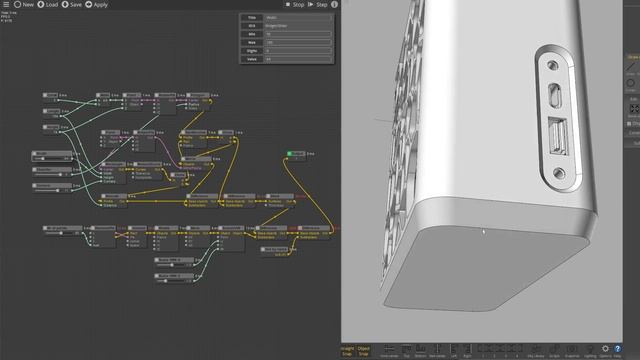Click the Digits field
640x360 pixels.
298,51
